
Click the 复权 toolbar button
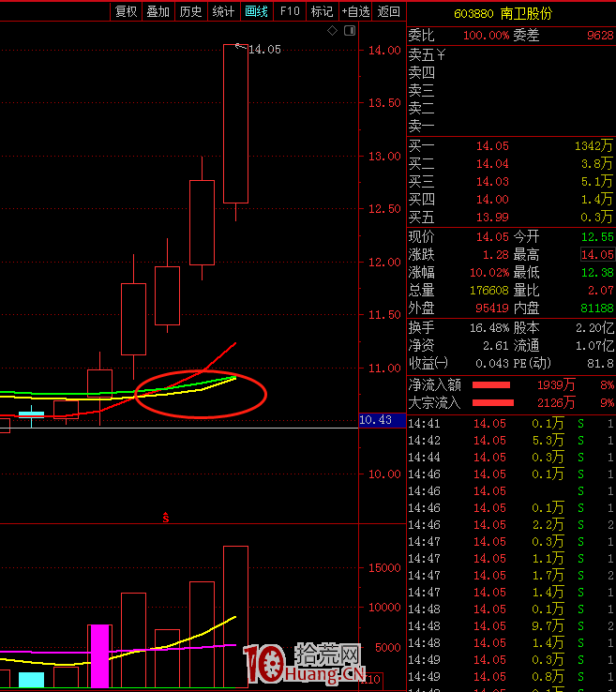point(126,11)
